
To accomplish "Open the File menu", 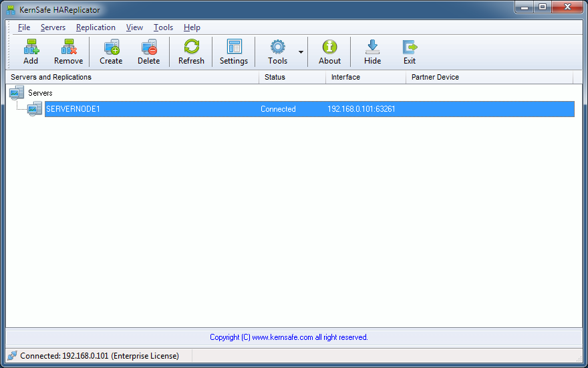I will point(24,27).
